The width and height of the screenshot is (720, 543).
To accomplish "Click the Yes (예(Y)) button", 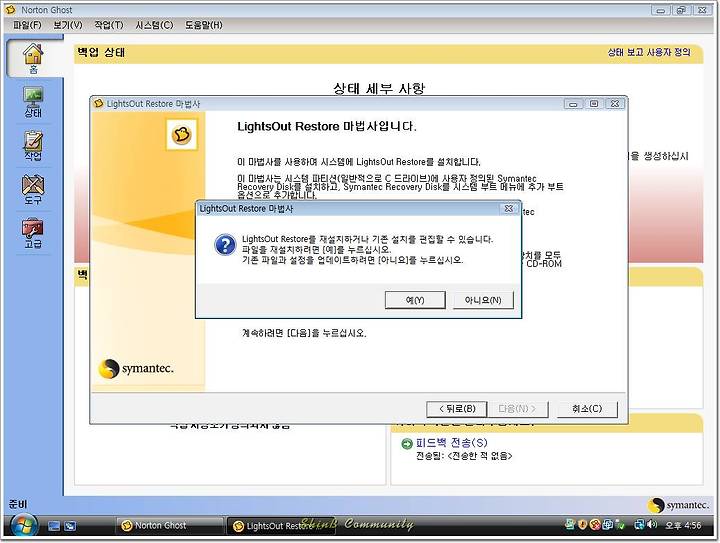I will (415, 300).
